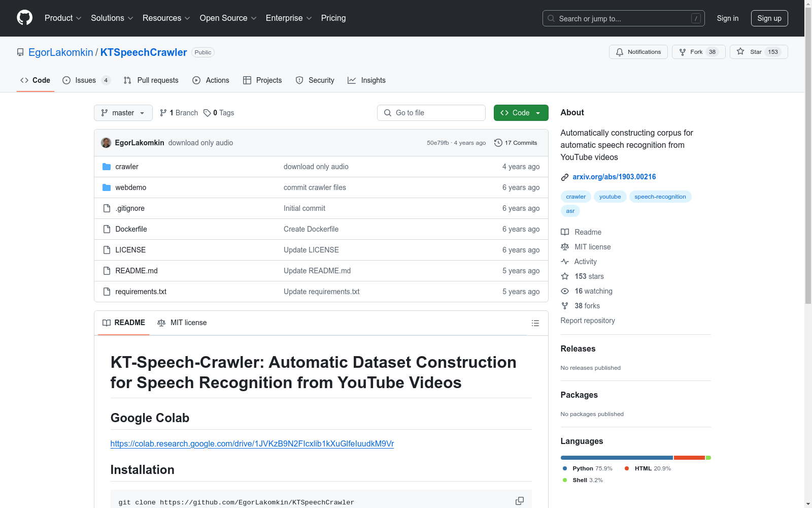This screenshot has width=812, height=508.
Task: Click the Sign in link
Action: point(728,18)
